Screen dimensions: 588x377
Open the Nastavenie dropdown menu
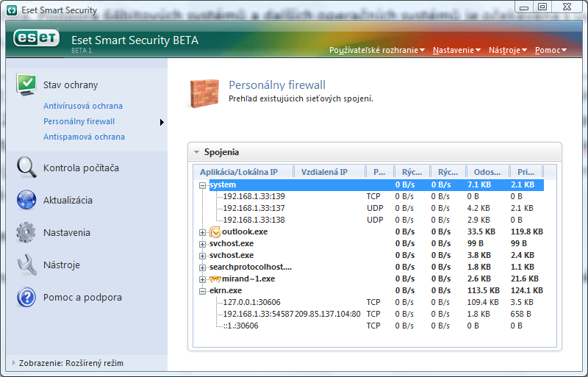[x=456, y=50]
